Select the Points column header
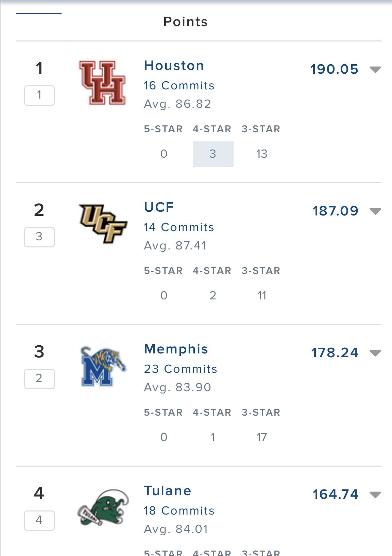 186,22
